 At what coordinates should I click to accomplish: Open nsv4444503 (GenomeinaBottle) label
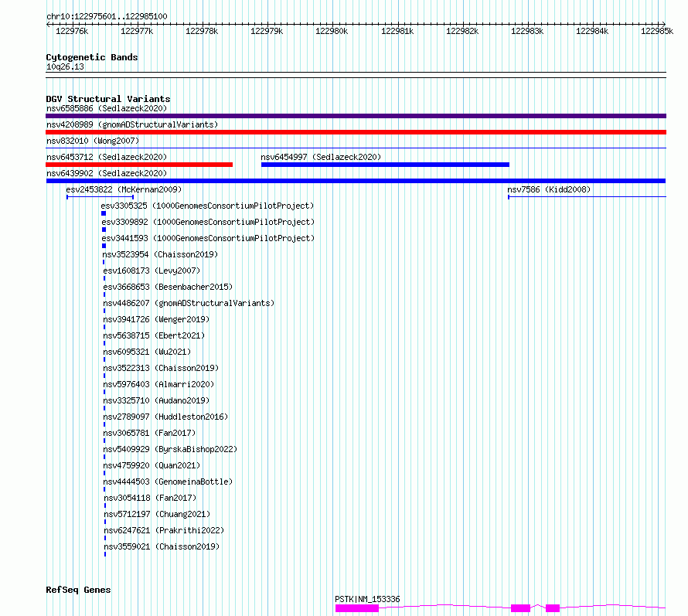[168, 482]
